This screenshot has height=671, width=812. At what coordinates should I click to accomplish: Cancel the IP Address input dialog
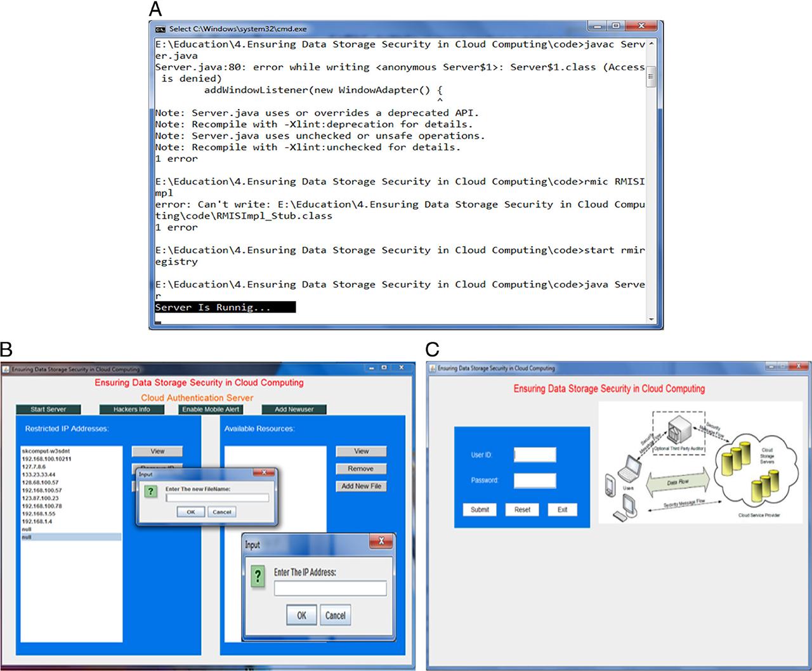(335, 615)
